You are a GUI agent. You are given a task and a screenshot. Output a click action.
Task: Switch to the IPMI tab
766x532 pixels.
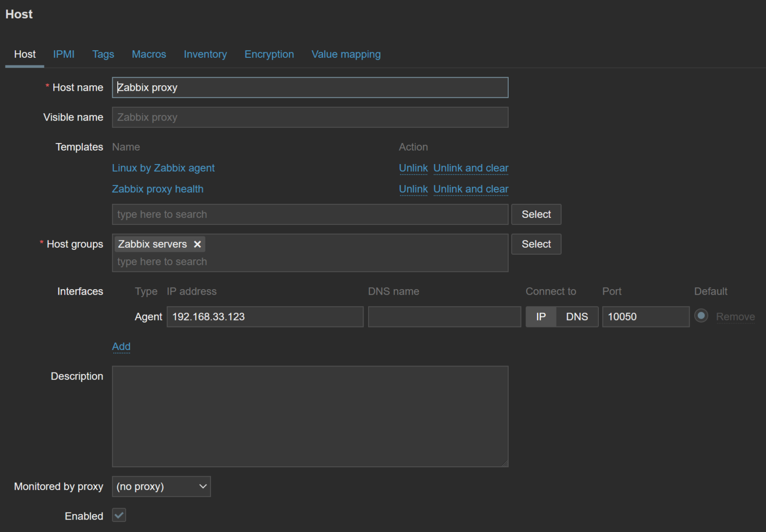[x=64, y=54]
